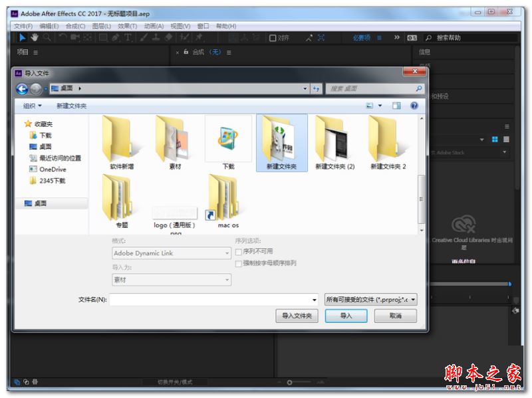This screenshot has width=532, height=398.
Task: Check the 强制按字母顺序排列 checkbox
Action: point(239,263)
